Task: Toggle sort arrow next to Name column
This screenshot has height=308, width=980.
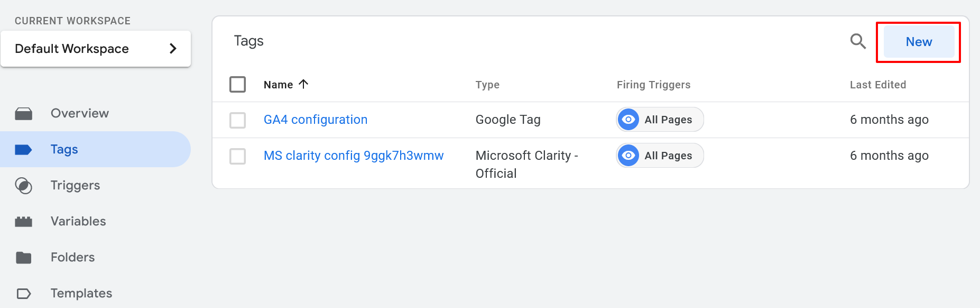Action: 303,84
